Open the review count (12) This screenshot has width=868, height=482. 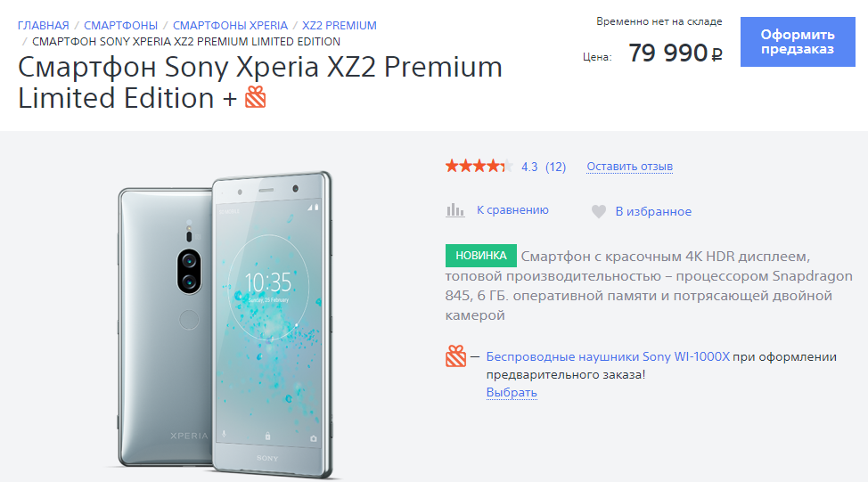[555, 167]
